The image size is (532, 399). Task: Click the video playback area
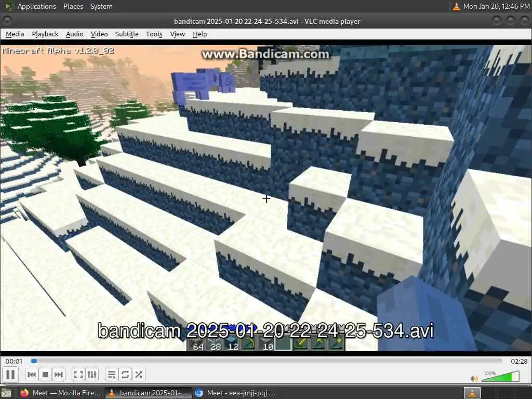coord(266,198)
